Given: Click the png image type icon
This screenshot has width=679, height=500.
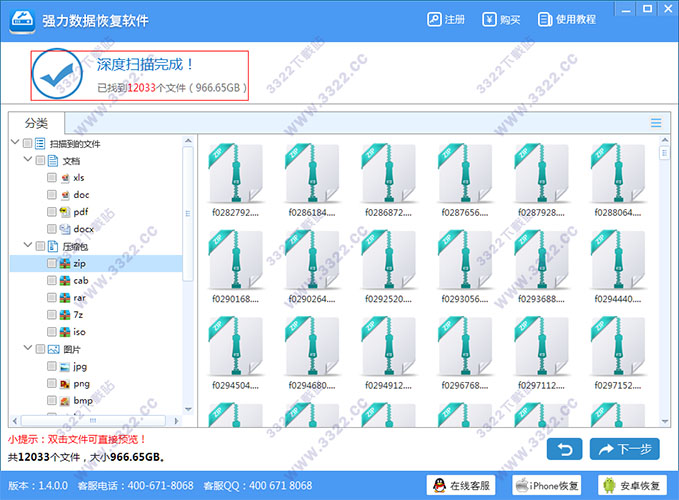Looking at the screenshot, I should tap(65, 384).
